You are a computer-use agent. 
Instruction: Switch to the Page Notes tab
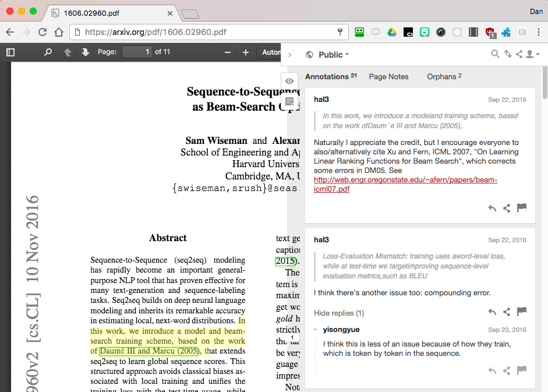click(x=388, y=76)
